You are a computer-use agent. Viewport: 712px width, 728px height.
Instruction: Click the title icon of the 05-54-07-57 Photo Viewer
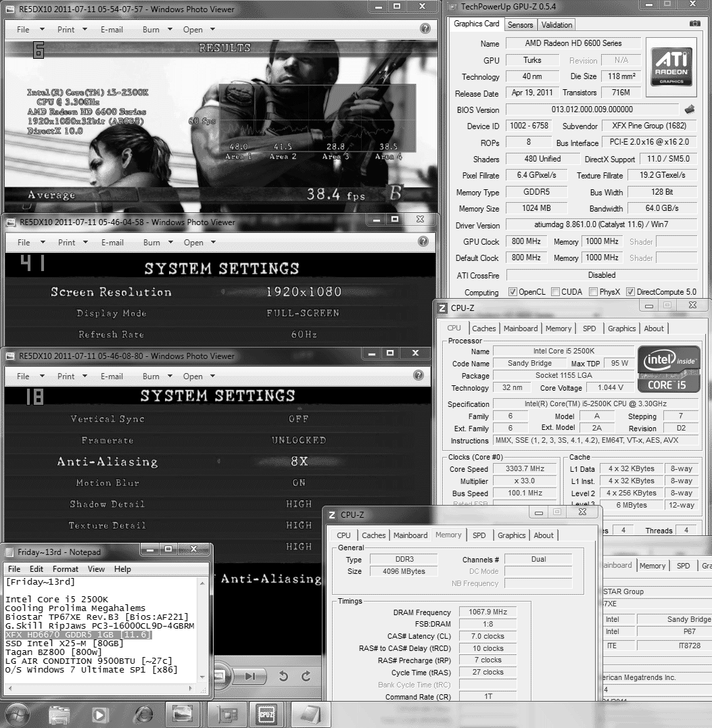[x=11, y=9]
